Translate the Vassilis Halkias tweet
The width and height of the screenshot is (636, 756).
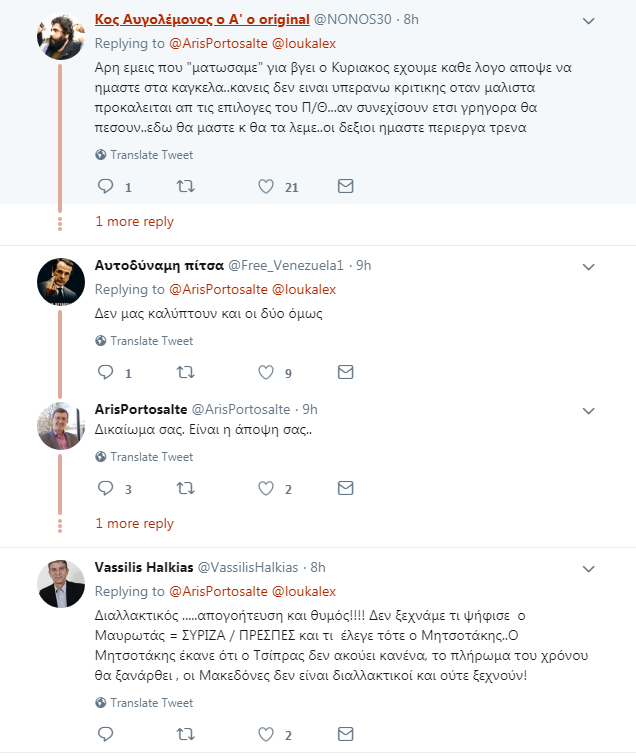(144, 703)
